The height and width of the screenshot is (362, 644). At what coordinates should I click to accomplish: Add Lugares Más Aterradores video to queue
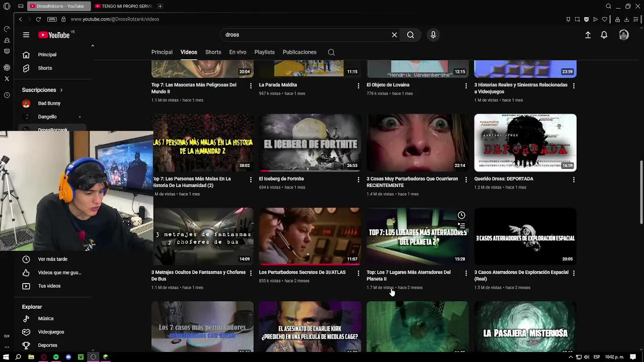tap(461, 226)
